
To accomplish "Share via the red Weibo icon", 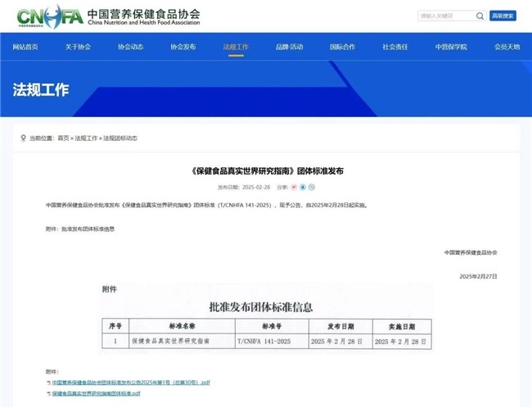I will coord(294,187).
